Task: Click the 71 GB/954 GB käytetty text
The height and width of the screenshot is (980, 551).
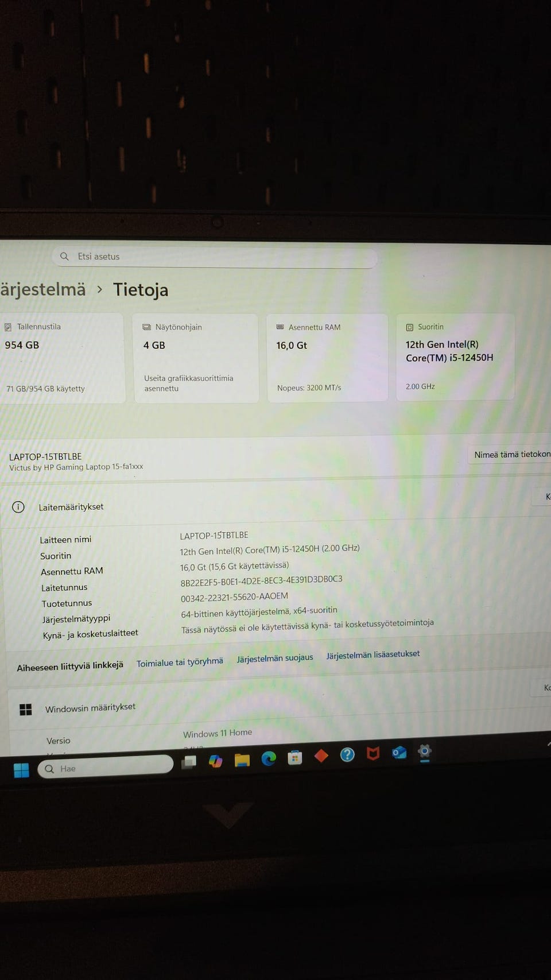Action: (45, 389)
